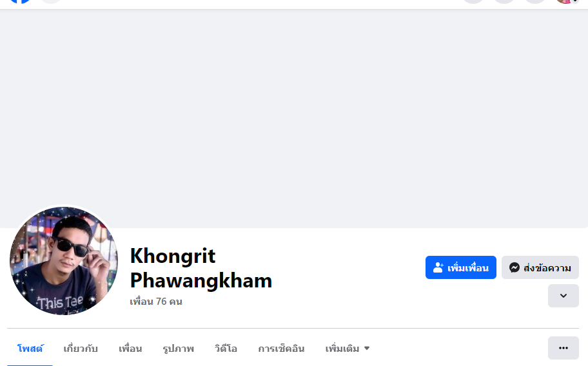Switch to the โพสต์ tab
The width and height of the screenshot is (588, 366).
coord(30,349)
